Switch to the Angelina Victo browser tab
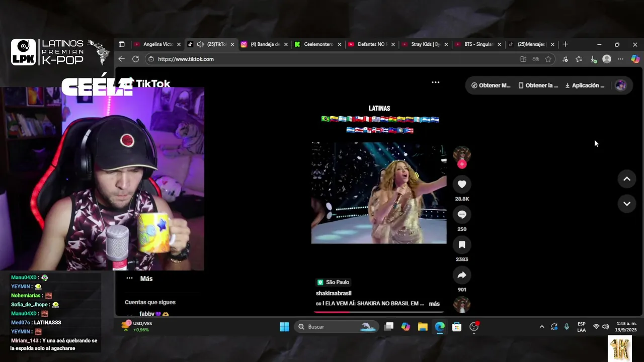This screenshot has width=644, height=362. point(157,44)
